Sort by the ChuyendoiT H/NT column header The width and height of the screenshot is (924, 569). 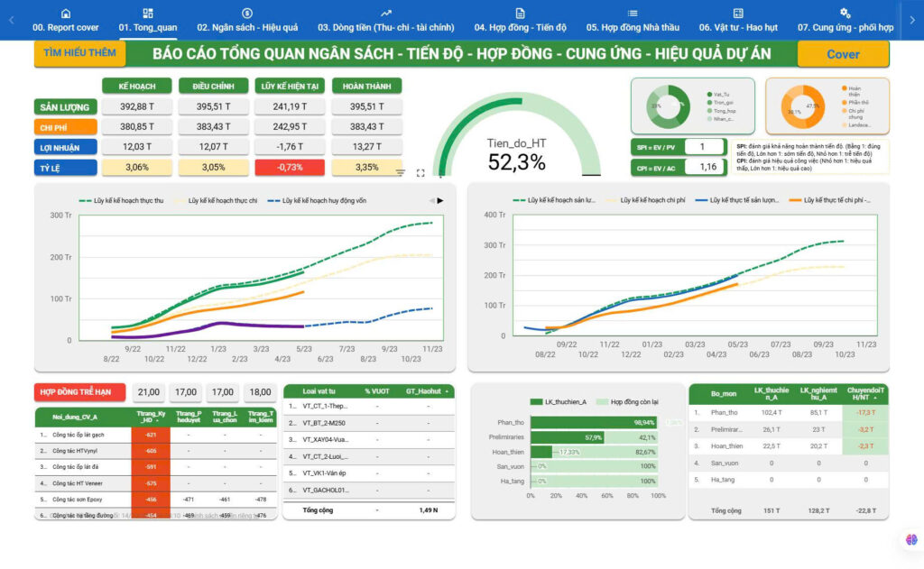(x=865, y=394)
